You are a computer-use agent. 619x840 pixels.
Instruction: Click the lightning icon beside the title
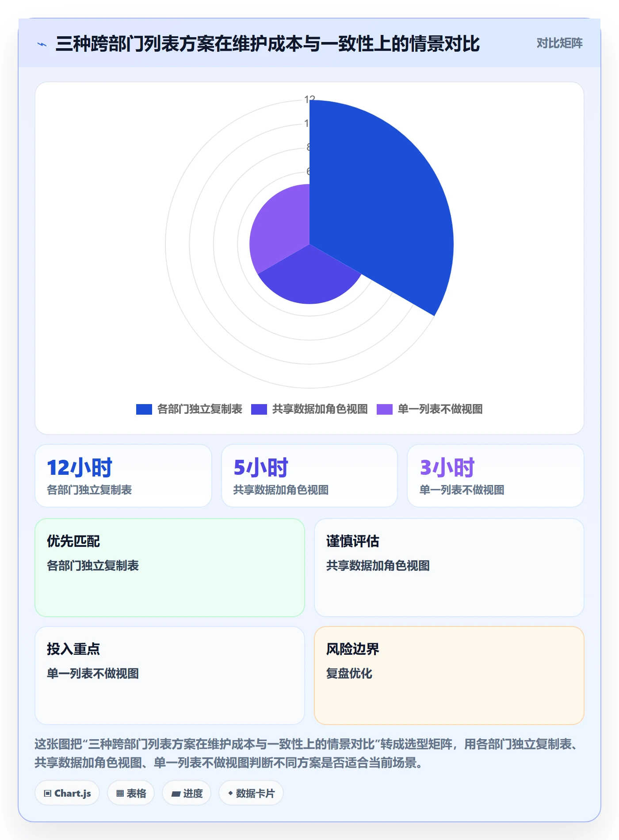point(42,44)
